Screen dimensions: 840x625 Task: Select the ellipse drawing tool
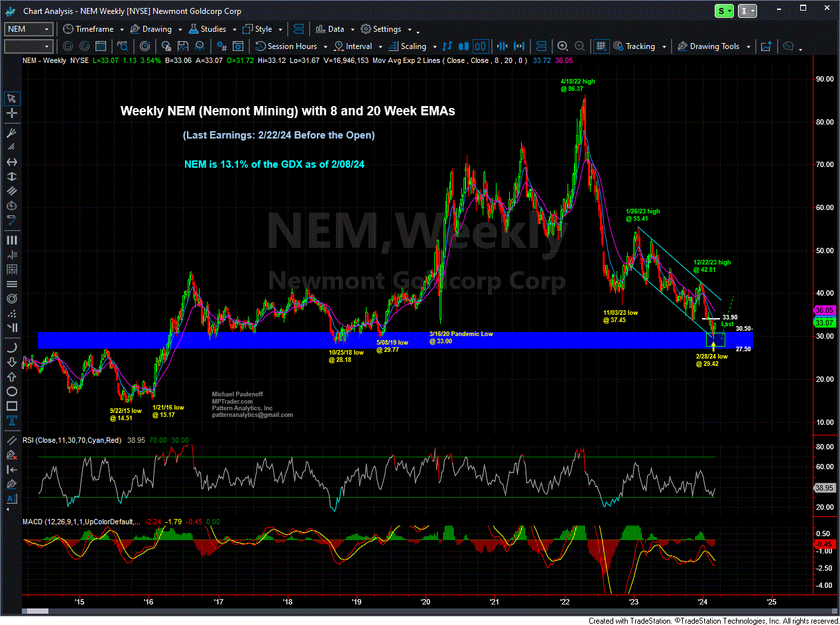click(11, 390)
